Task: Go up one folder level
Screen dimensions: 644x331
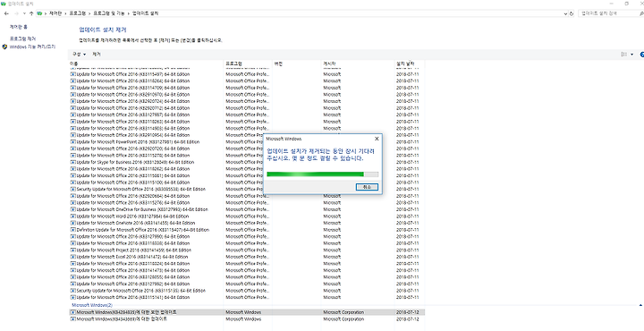Action: 31,13
